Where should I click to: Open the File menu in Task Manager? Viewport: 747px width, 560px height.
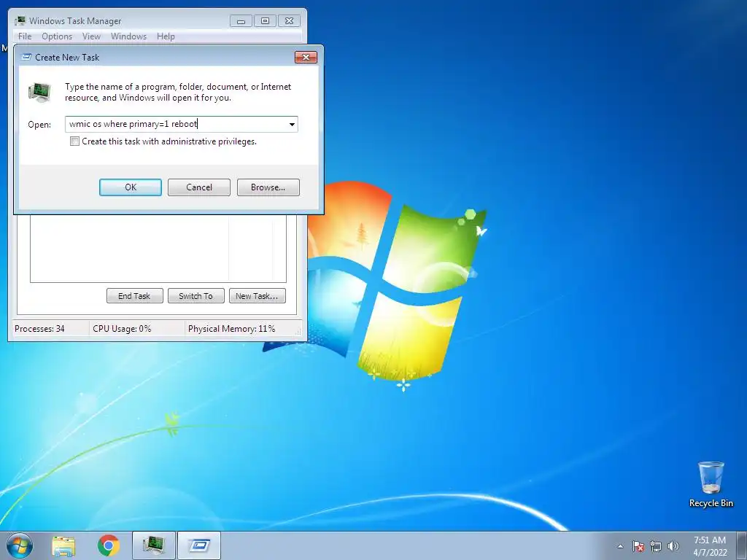[25, 36]
